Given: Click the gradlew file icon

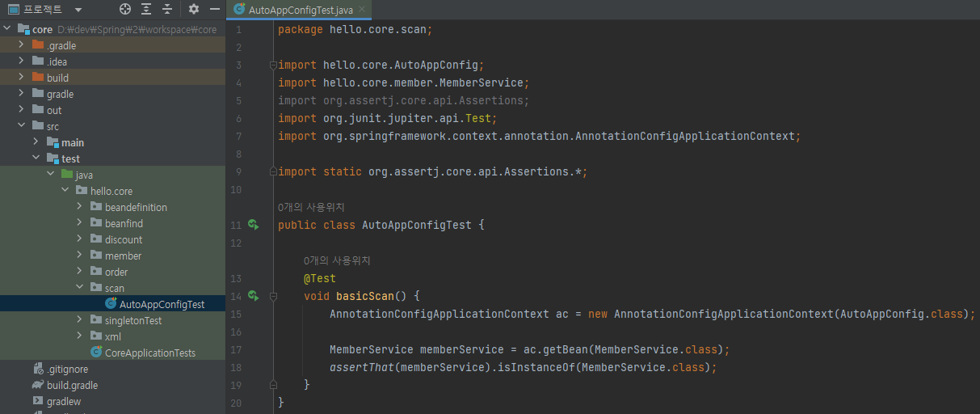Looking at the screenshot, I should tap(38, 401).
